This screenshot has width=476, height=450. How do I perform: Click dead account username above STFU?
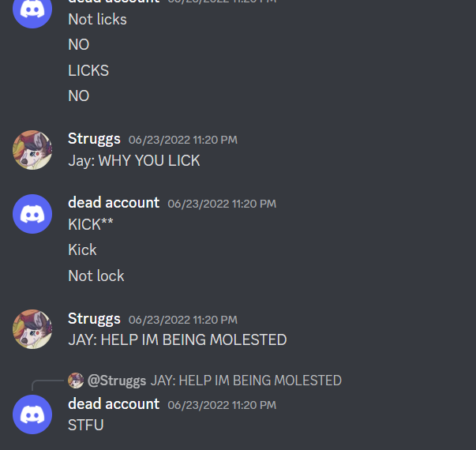[x=114, y=404]
